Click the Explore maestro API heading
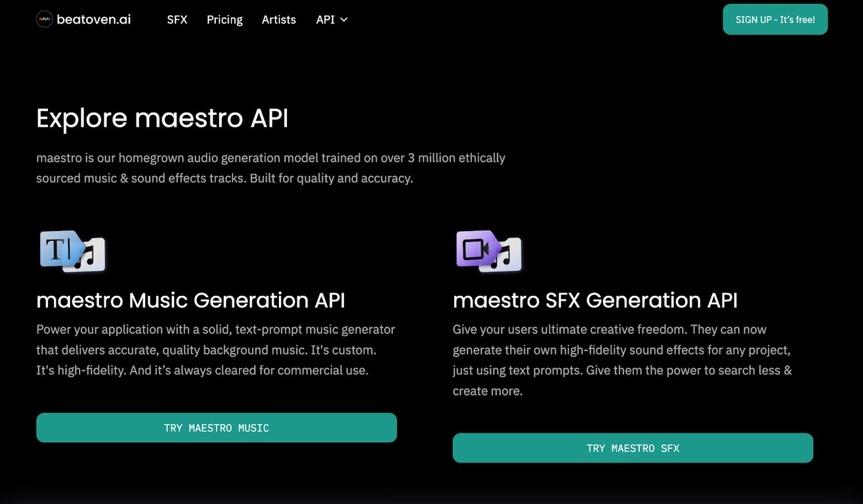 point(162,118)
